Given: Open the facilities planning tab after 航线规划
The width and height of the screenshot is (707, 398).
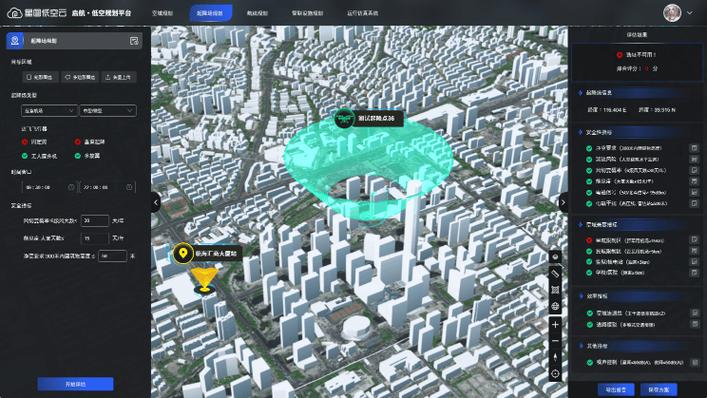Looking at the screenshot, I should tap(308, 13).
